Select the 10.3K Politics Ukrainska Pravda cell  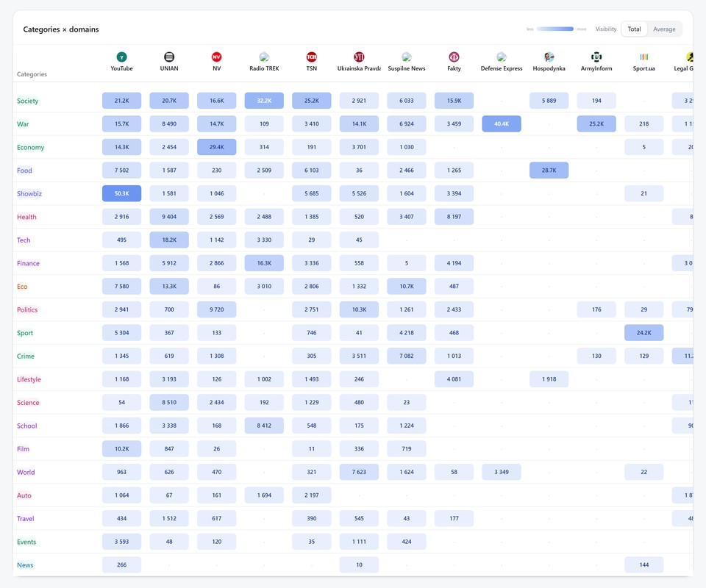(359, 309)
